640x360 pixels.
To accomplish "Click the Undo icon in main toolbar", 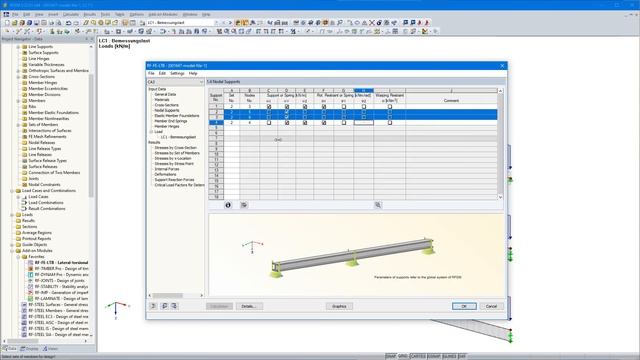I will [68, 23].
